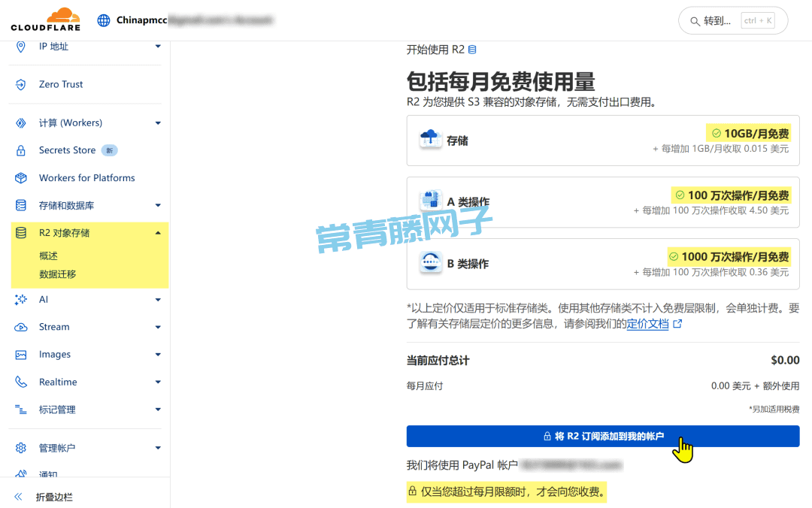
Task: Expand the Stream section arrow
Action: (158, 328)
